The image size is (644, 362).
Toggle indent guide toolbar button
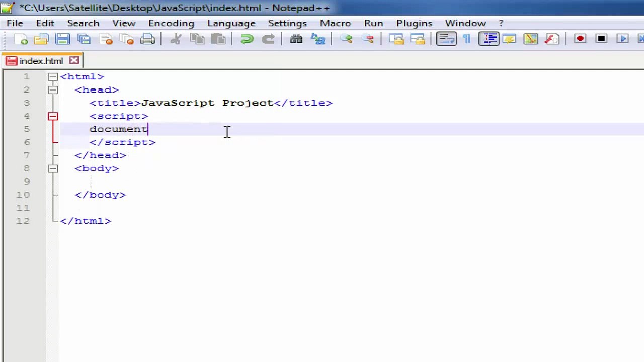tap(489, 39)
